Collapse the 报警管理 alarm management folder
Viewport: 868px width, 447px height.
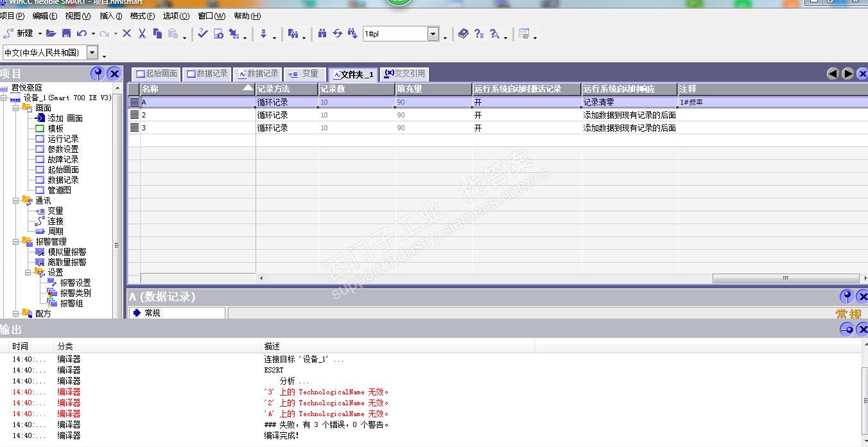16,242
